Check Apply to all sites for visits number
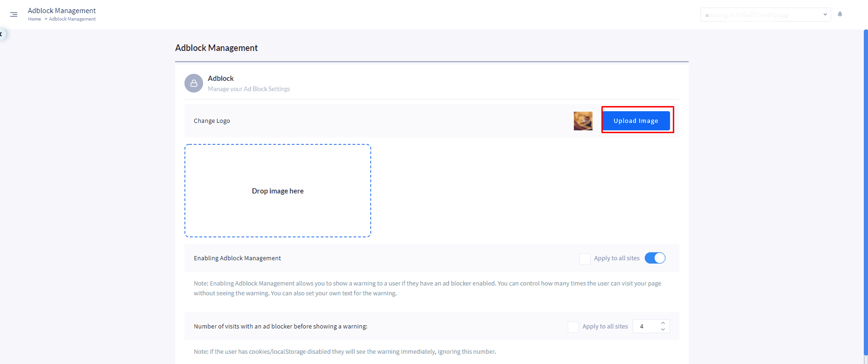The width and height of the screenshot is (868, 364). (573, 327)
